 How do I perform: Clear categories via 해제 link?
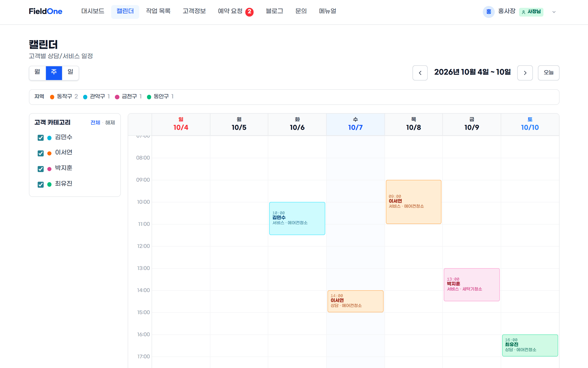coord(110,123)
